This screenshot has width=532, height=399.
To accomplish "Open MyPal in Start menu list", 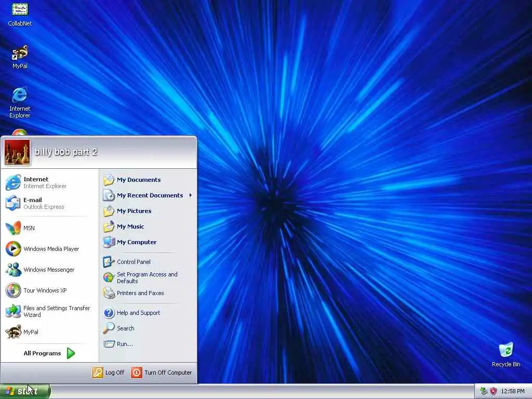I will point(49,332).
